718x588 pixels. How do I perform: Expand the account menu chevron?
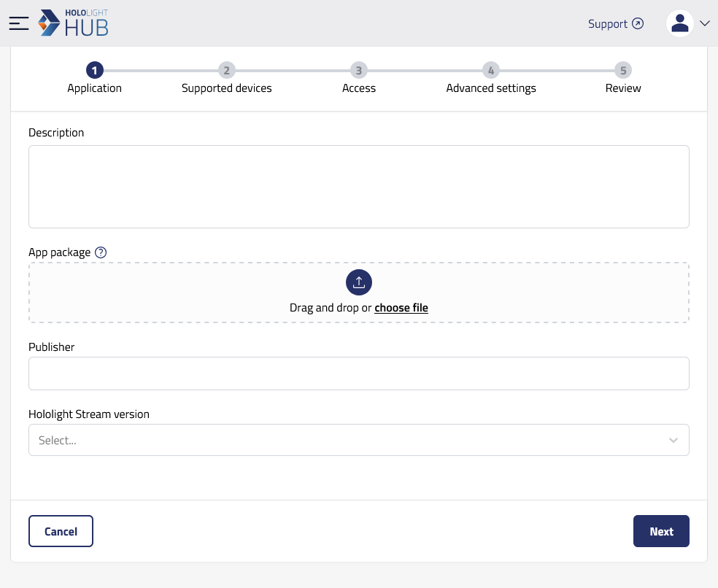pyautogui.click(x=705, y=23)
